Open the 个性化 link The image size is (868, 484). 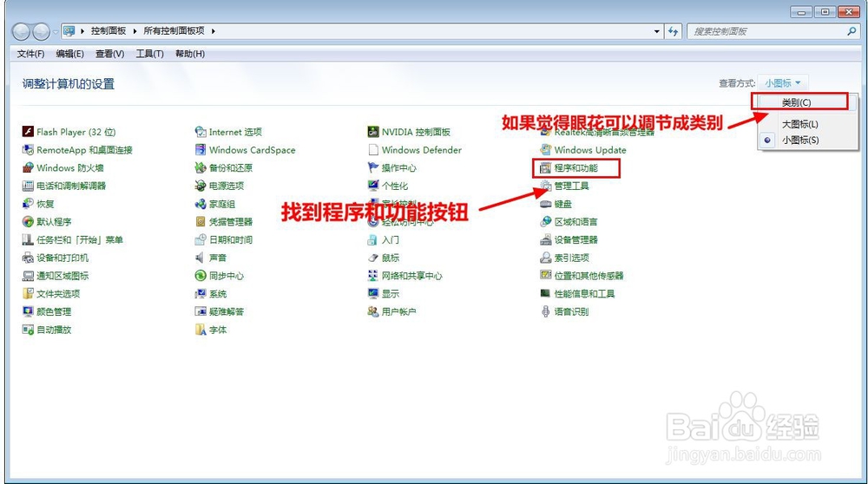click(394, 186)
